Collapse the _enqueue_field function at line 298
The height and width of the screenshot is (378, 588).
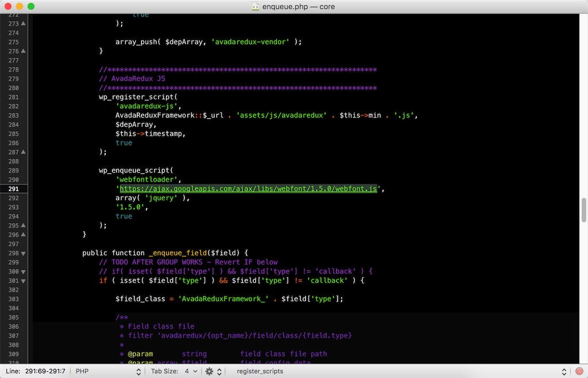(24, 253)
